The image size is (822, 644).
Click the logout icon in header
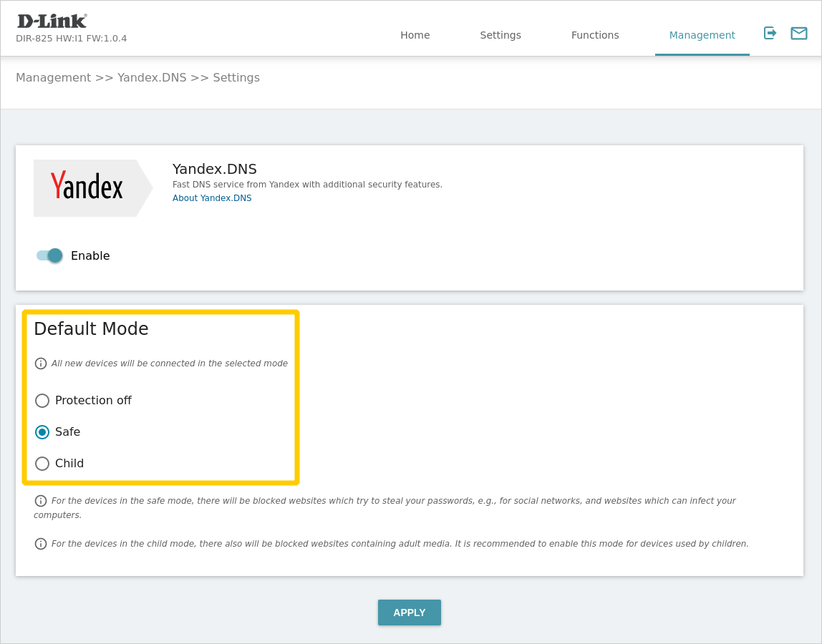tap(770, 33)
